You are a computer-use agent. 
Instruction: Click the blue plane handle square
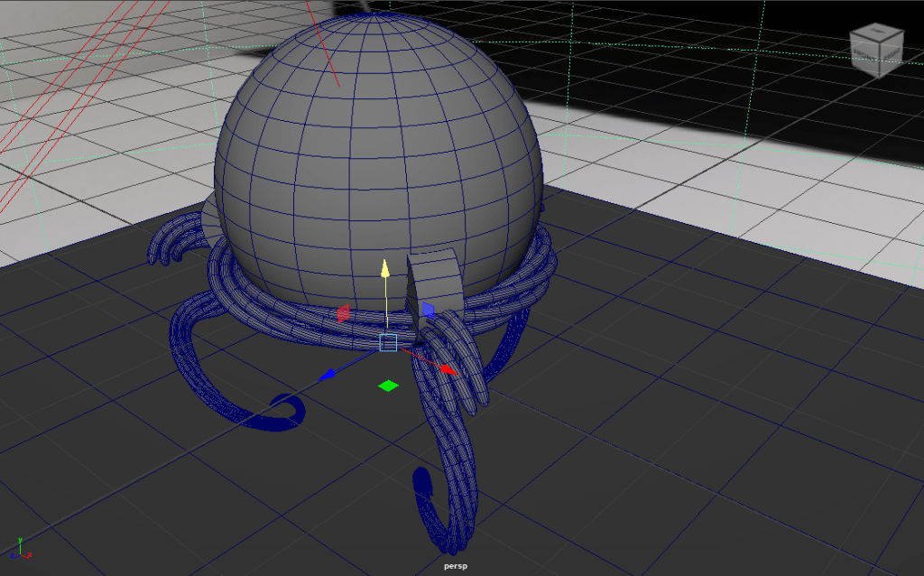[x=429, y=310]
